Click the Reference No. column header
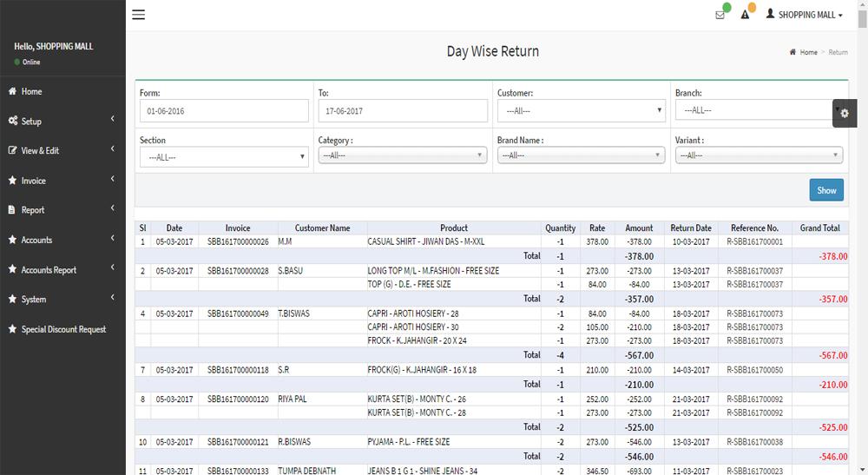868x475 pixels. coord(754,228)
